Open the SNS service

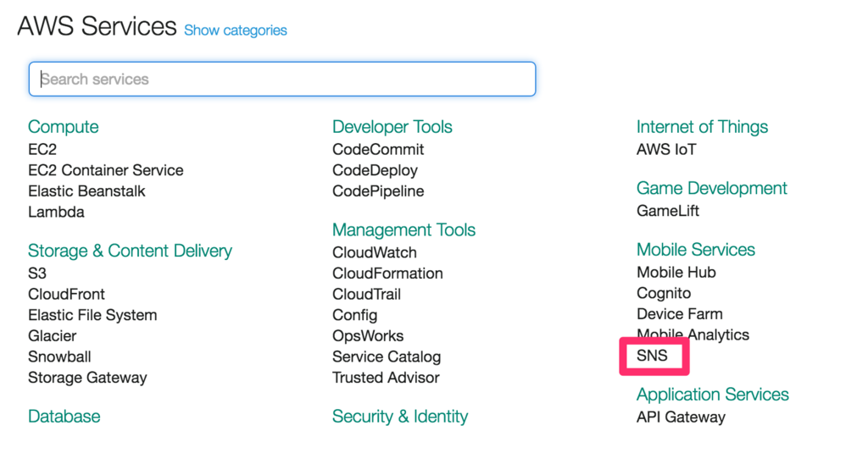pyautogui.click(x=653, y=356)
